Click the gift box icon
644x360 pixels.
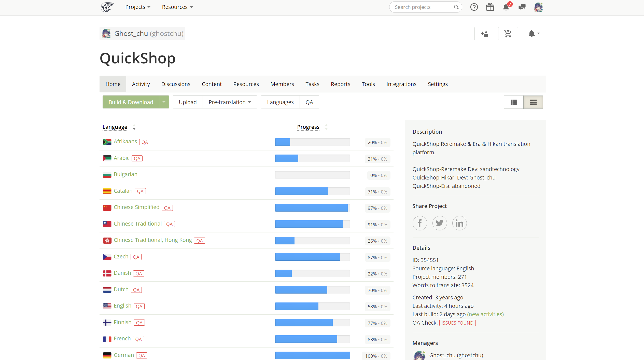pyautogui.click(x=490, y=7)
